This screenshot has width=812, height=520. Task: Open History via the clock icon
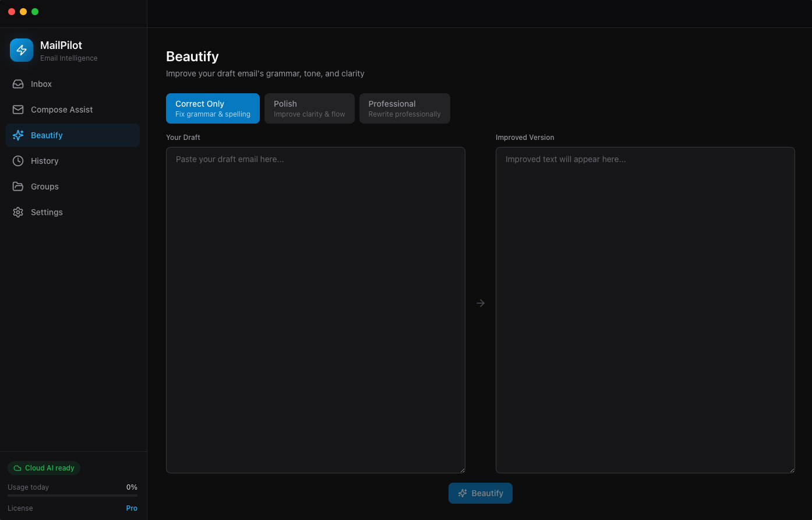click(17, 161)
